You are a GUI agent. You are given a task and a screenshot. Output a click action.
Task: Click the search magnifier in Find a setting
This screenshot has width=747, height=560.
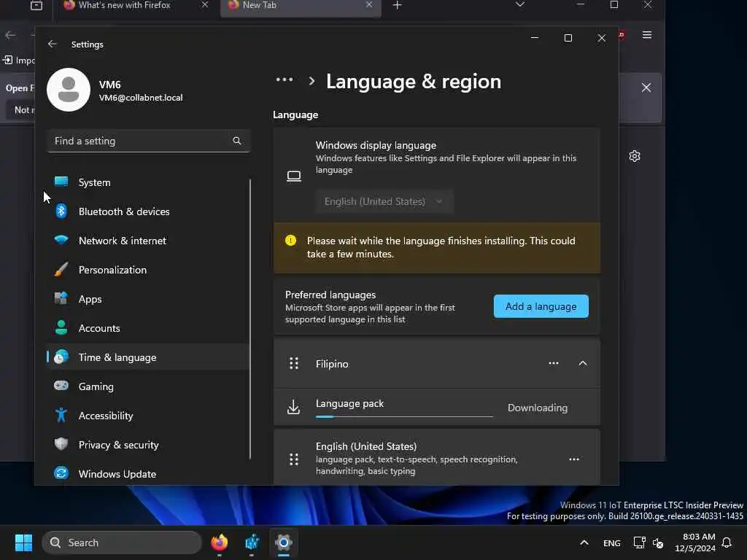237,141
